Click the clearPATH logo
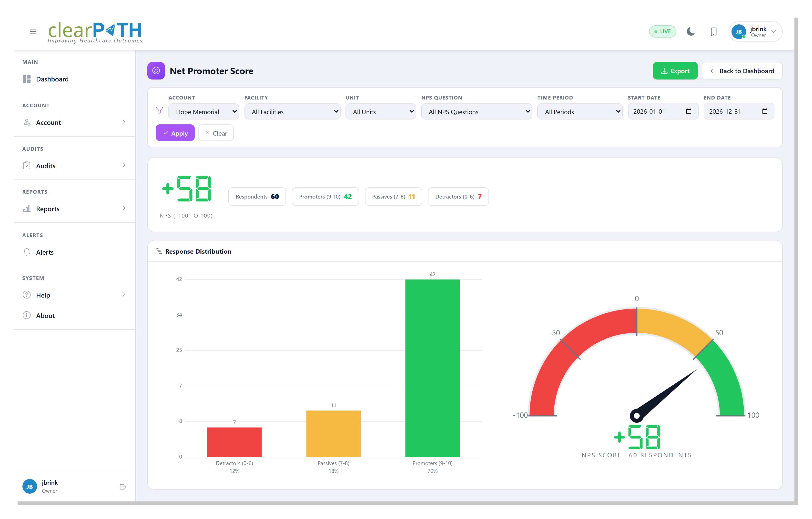The width and height of the screenshot is (812, 519). (95, 32)
